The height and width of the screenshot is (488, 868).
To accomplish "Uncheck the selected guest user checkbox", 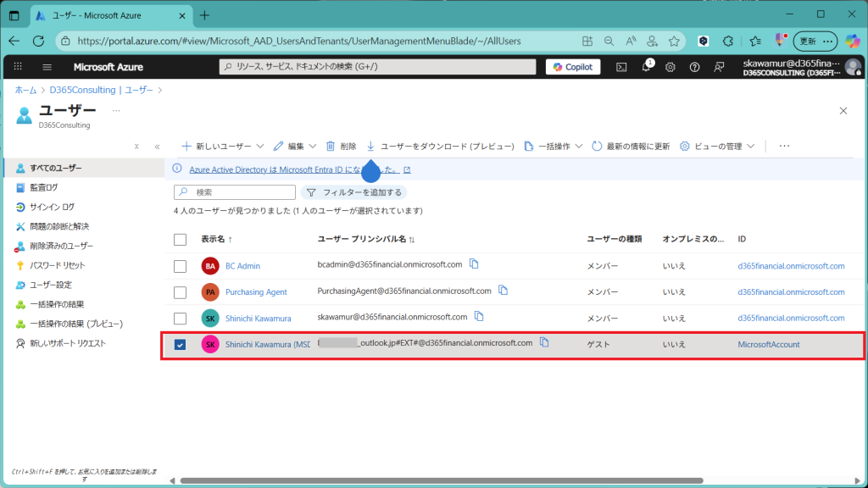I will (x=180, y=345).
